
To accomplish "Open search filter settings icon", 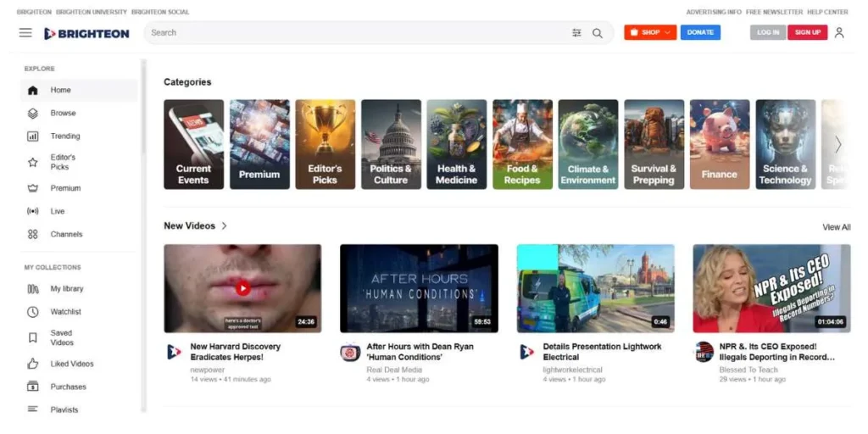I will click(576, 33).
